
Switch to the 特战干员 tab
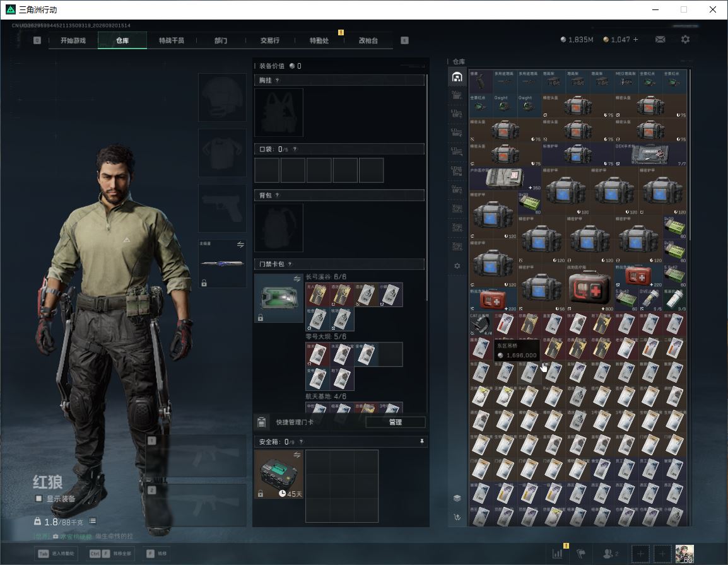coord(172,40)
